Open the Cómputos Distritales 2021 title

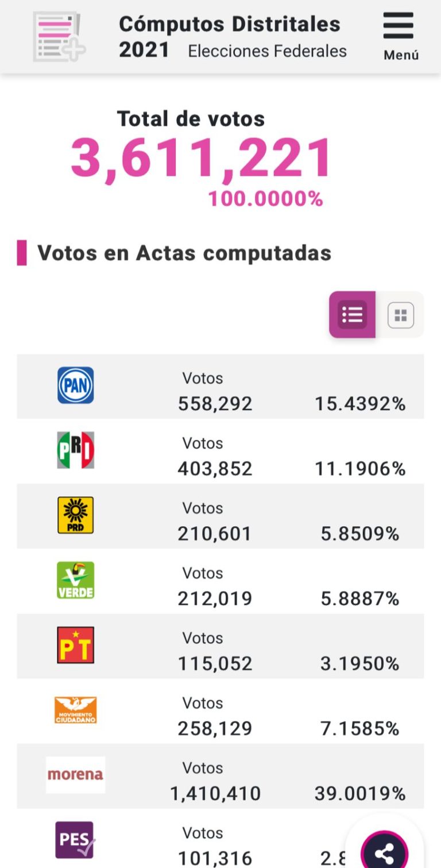click(229, 37)
